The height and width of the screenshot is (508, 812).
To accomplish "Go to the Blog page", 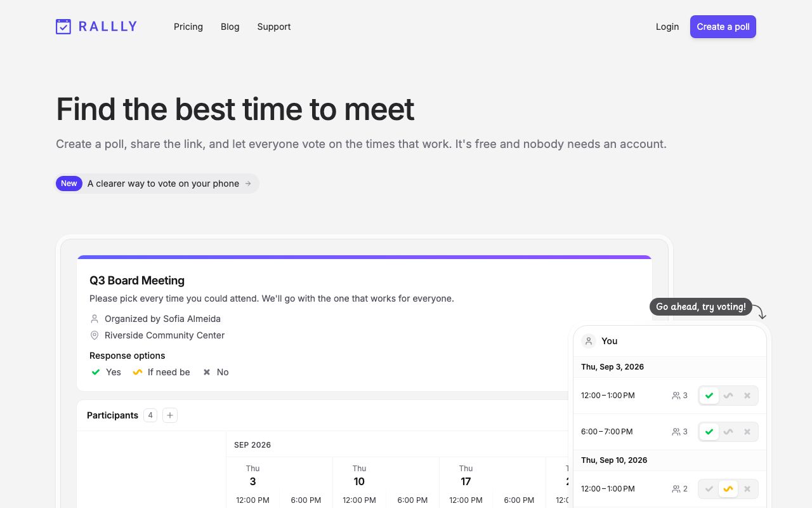I will 230,27.
